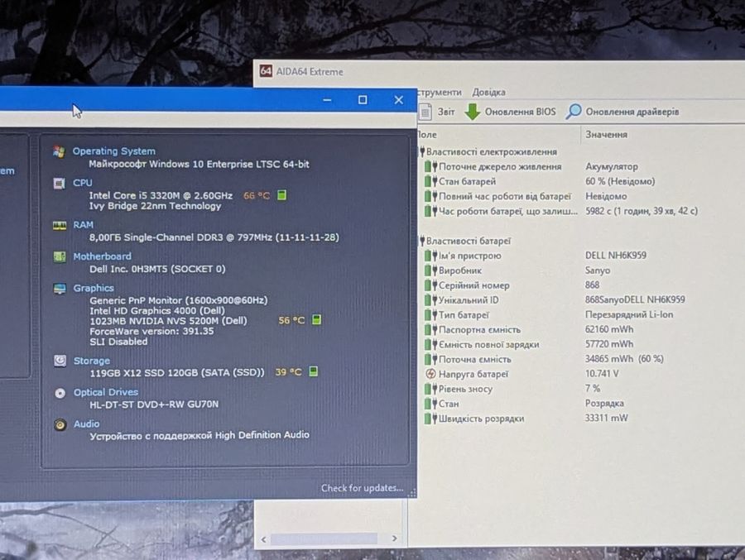Click the 57720 mWh value
The width and height of the screenshot is (745, 560).
coord(608,344)
